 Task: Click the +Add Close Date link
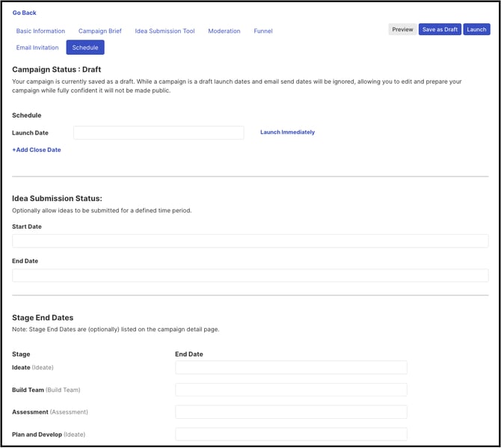click(x=37, y=150)
